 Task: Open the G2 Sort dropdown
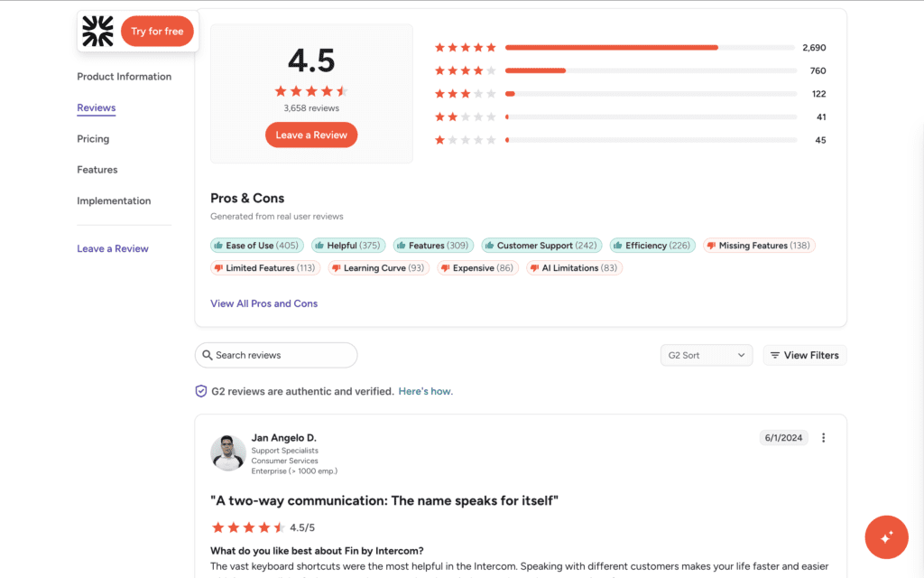click(707, 355)
